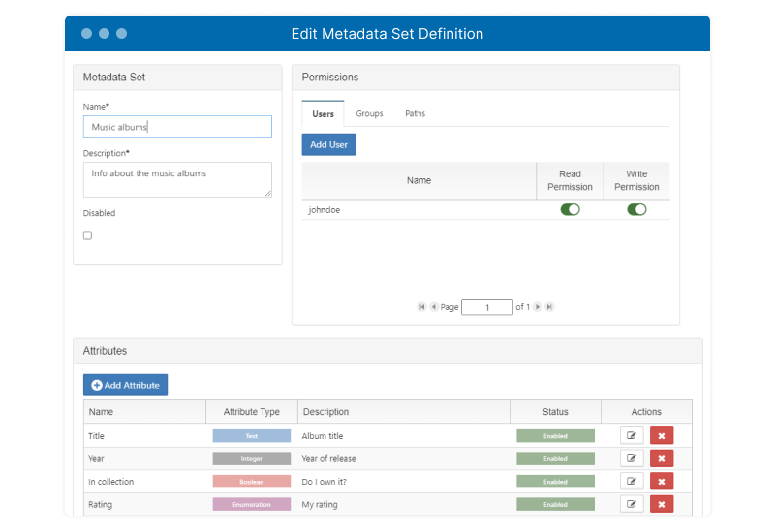Click the page number input box
775x532 pixels.
(x=486, y=307)
